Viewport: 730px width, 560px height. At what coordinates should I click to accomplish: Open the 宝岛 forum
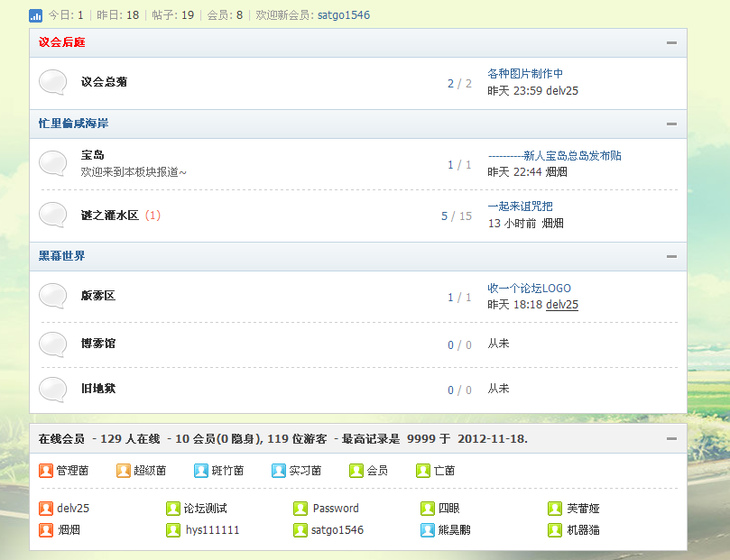coord(93,155)
